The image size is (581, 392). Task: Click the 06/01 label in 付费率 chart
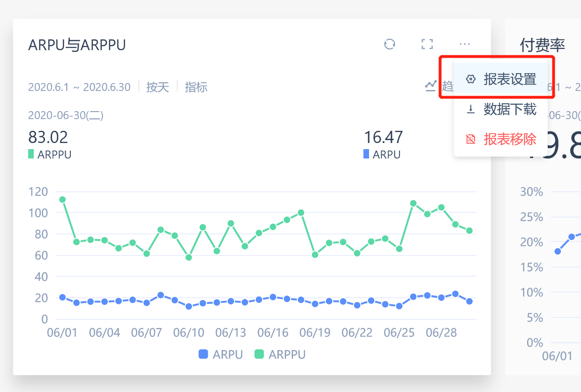click(557, 356)
